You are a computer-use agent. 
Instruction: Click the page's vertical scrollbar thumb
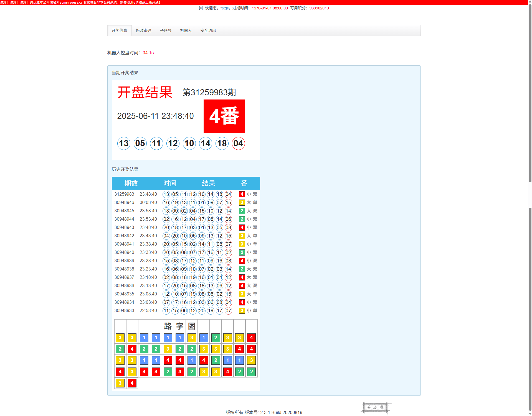pos(530,94)
